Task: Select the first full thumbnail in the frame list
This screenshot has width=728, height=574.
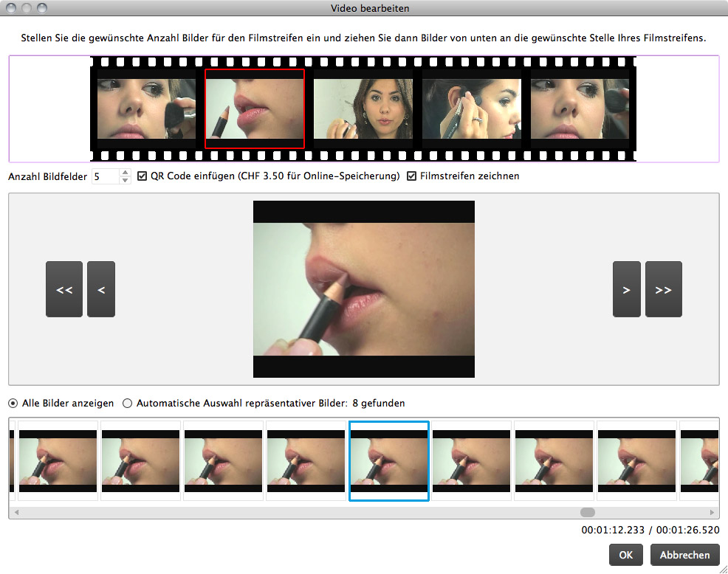Action: (58, 461)
